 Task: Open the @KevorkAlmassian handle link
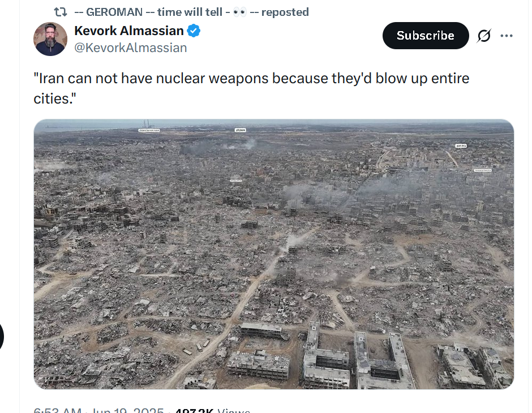click(131, 48)
